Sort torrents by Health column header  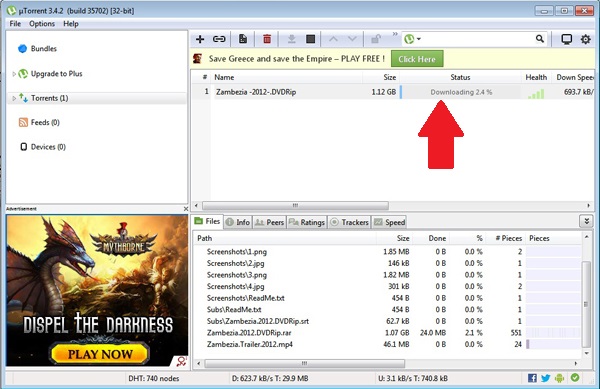coord(536,77)
